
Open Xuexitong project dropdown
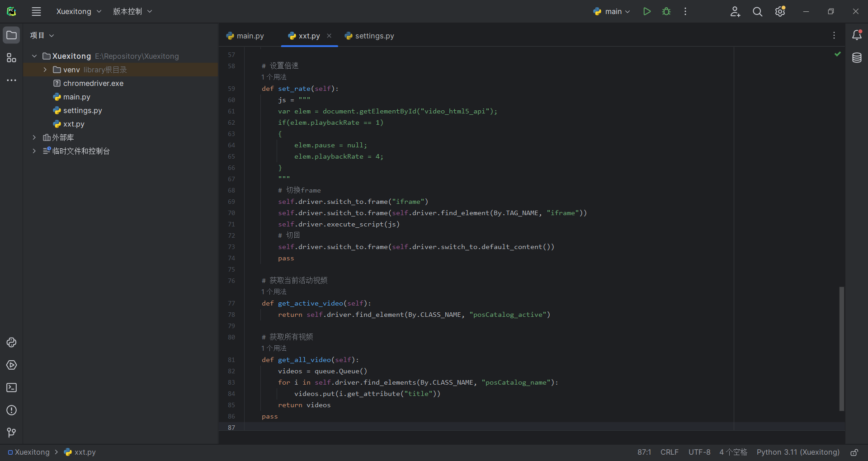point(79,11)
